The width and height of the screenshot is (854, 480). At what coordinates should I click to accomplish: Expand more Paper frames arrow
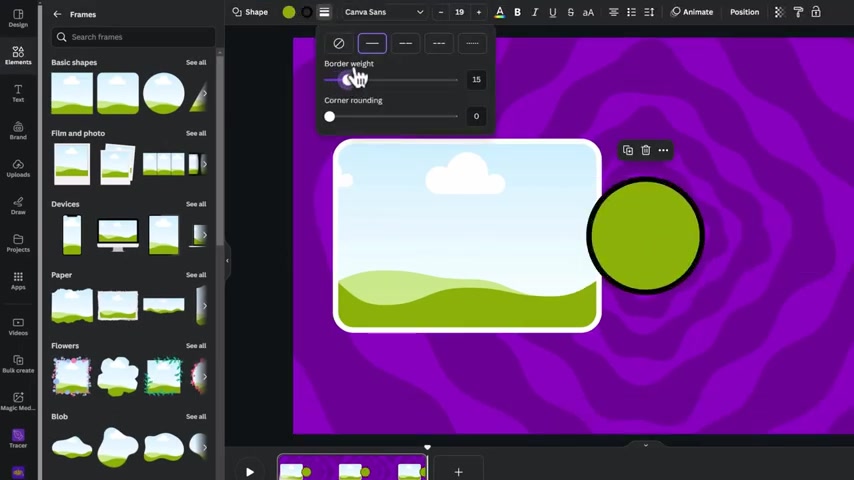[205, 306]
